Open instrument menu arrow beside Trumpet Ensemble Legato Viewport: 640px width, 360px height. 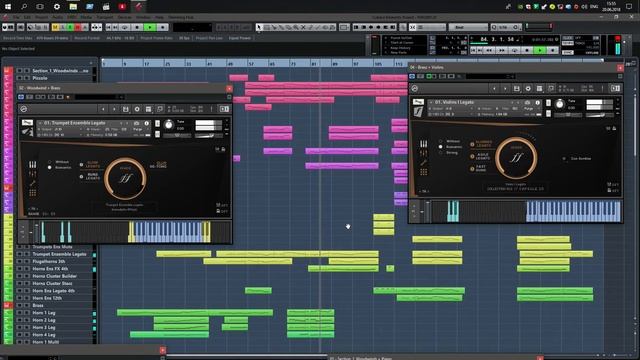click(x=40, y=123)
